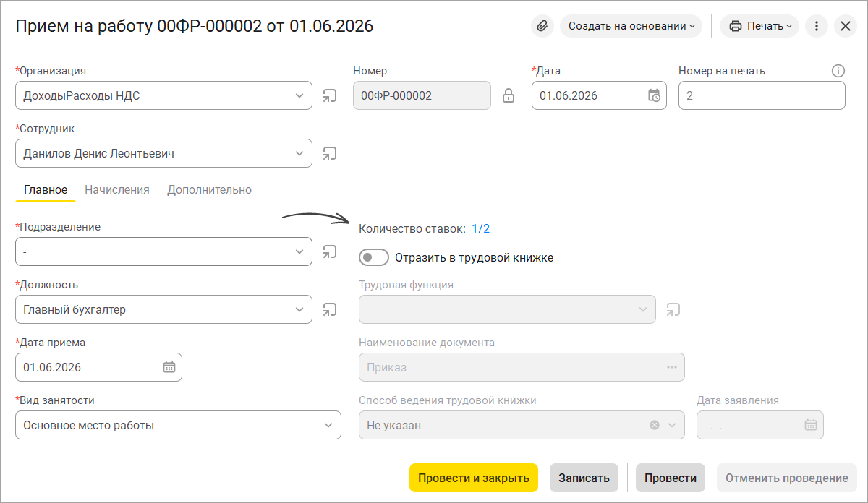Expand the Подразделение dropdown
The image size is (868, 503).
coord(299,252)
